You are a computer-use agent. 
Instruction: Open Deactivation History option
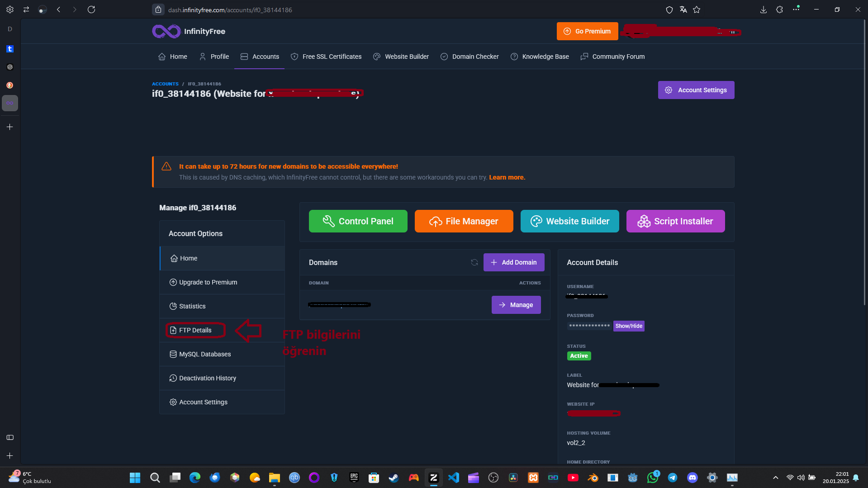pos(222,378)
